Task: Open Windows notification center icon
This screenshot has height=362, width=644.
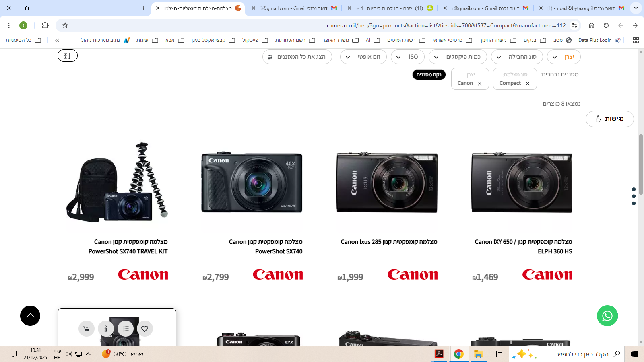Action: (13, 354)
